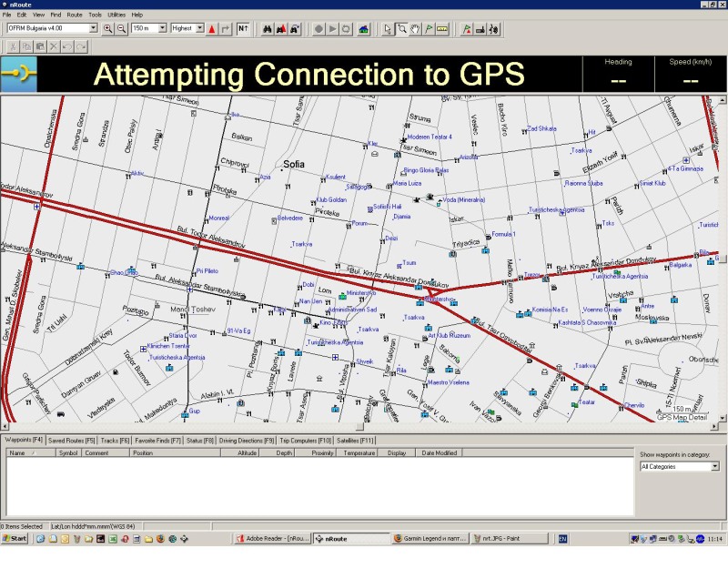Click the last icon in the toolbar
The width and height of the screenshot is (728, 579).
click(494, 29)
